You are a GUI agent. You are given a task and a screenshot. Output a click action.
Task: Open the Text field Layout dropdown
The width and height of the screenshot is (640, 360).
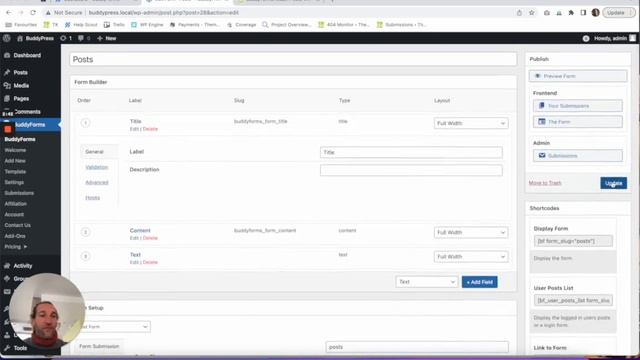tap(471, 257)
